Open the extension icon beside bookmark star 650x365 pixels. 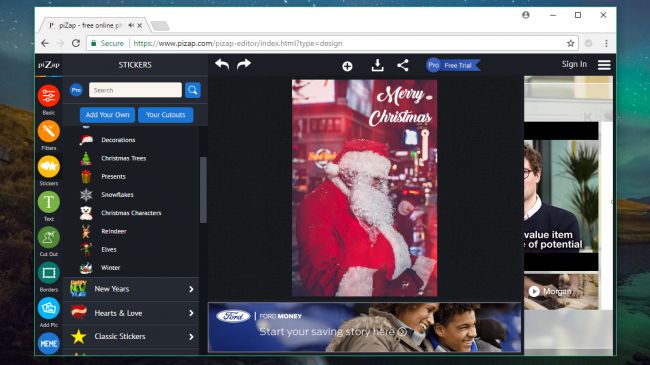point(588,43)
